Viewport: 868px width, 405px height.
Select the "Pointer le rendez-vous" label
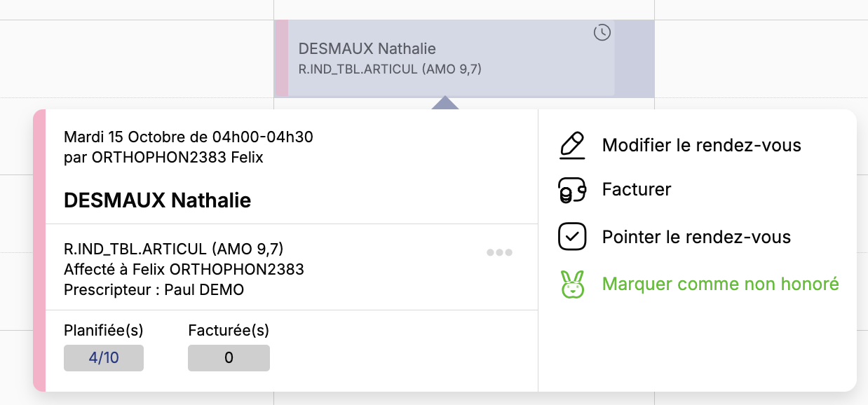tap(696, 237)
